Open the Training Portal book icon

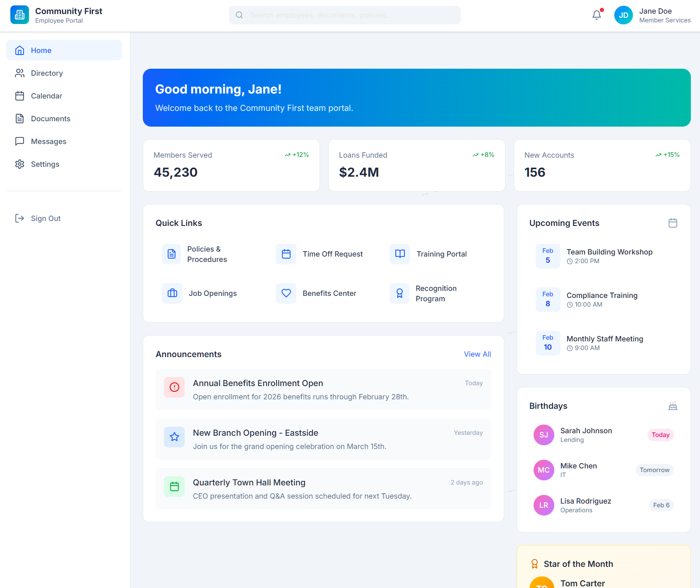(399, 254)
